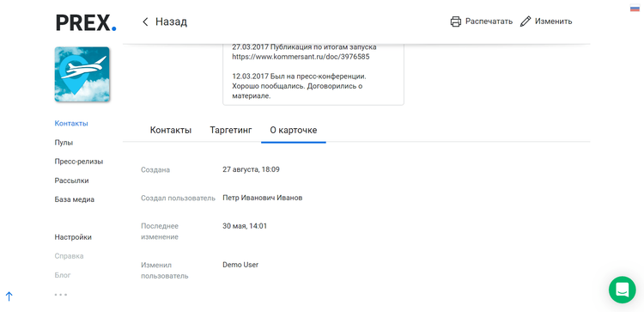This screenshot has width=644, height=312.
Task: Open Контакты in the sidebar menu
Action: coord(71,123)
